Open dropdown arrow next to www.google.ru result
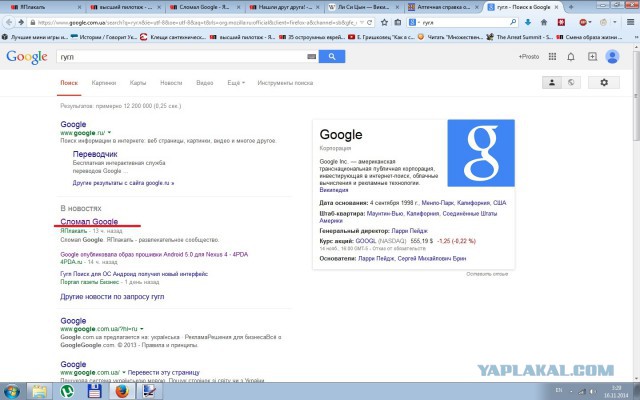Image resolution: width=640 pixels, height=400 pixels. click(x=109, y=133)
